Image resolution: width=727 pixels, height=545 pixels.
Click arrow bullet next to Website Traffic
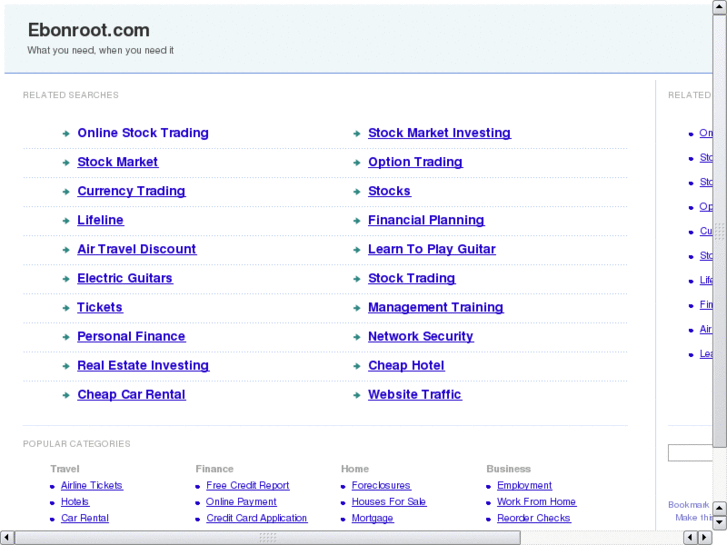point(357,395)
